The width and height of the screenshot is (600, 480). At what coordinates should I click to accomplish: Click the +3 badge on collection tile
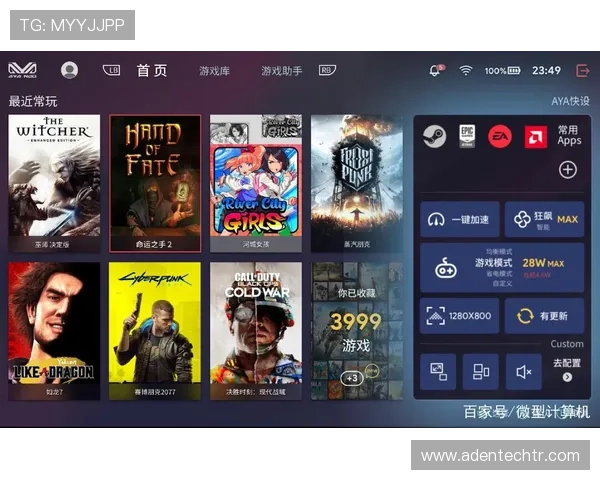tap(351, 378)
